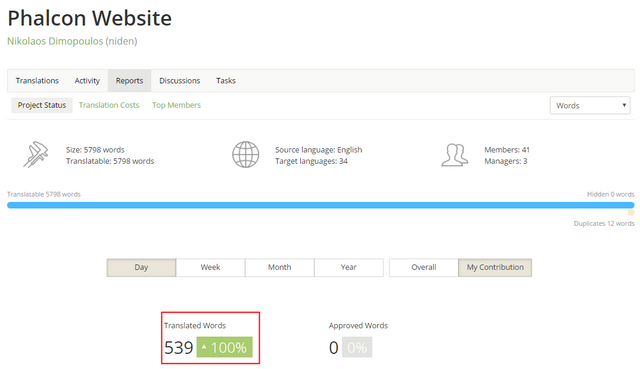The width and height of the screenshot is (640, 369).
Task: Select the Project Status sub-tab
Action: click(42, 105)
